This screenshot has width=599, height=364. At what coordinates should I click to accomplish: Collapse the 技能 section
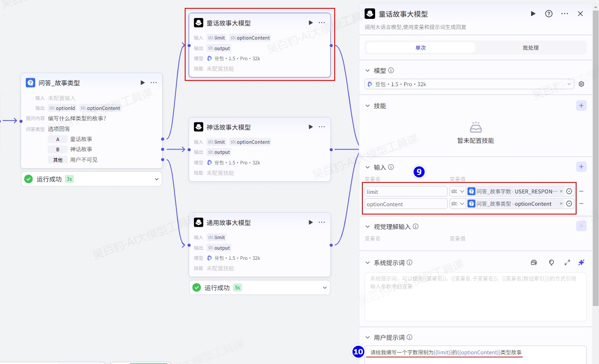click(x=368, y=106)
